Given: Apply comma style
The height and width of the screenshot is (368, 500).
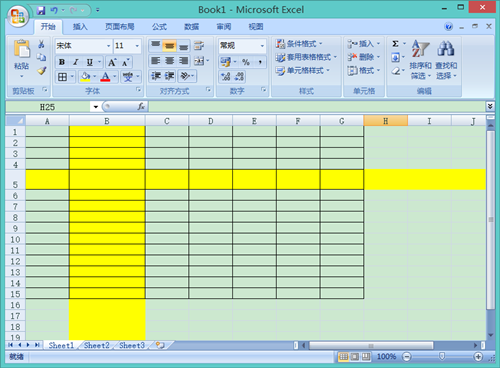Looking at the screenshot, I should tap(260, 62).
